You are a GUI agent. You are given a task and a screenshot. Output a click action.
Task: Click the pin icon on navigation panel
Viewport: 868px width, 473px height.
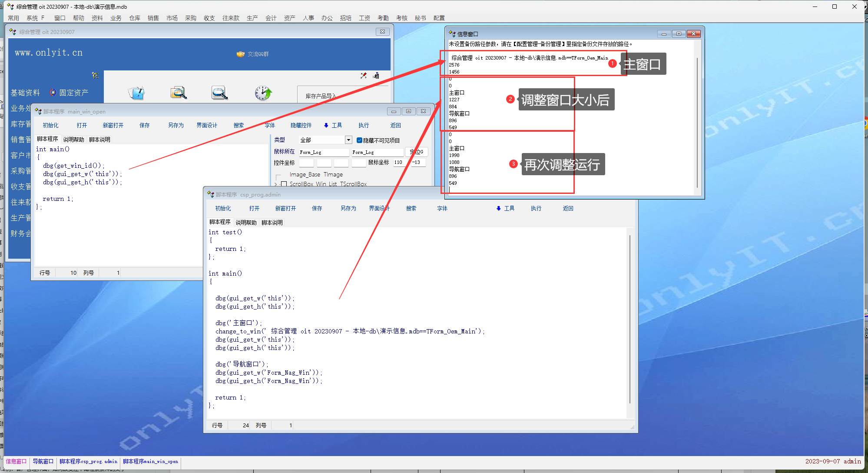(95, 75)
